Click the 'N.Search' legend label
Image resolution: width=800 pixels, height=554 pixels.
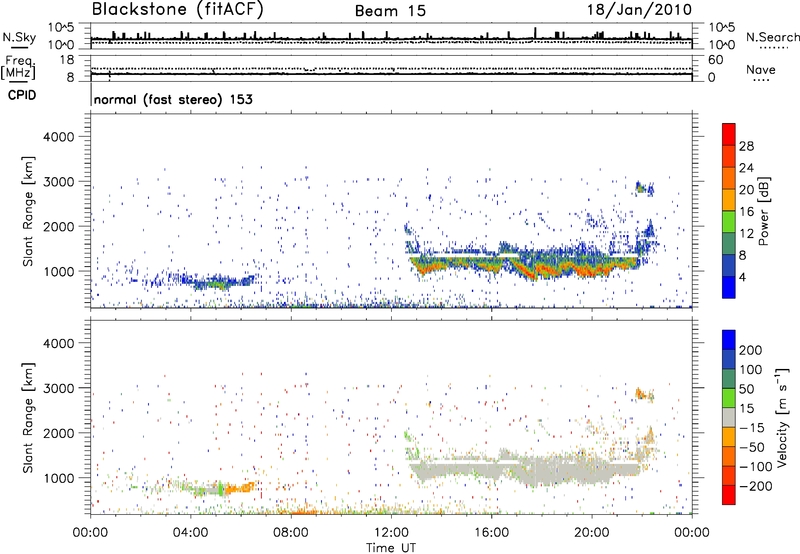point(772,37)
